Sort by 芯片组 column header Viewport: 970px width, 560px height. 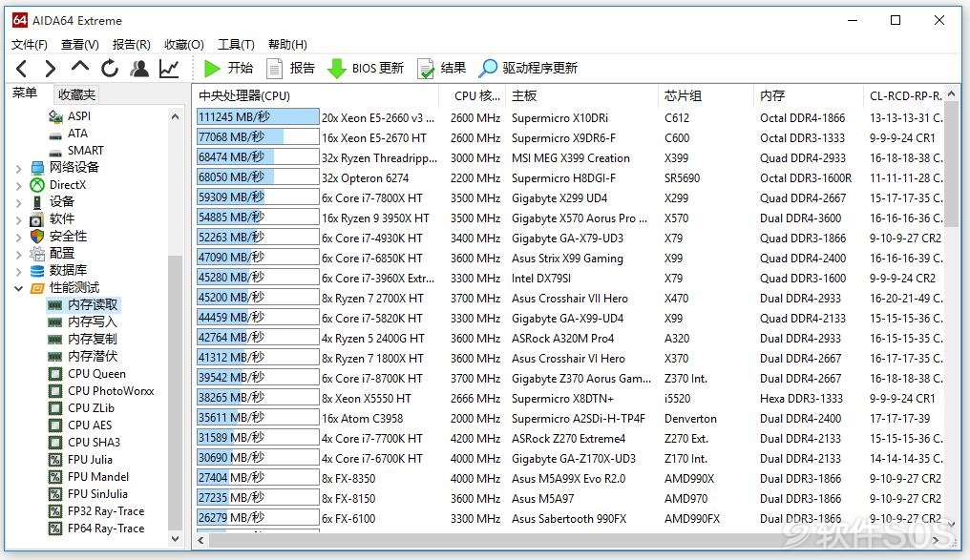click(706, 95)
